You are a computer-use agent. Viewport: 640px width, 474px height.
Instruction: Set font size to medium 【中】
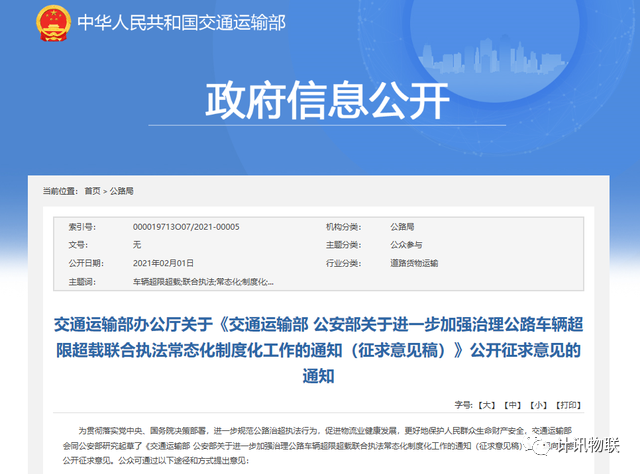click(513, 405)
